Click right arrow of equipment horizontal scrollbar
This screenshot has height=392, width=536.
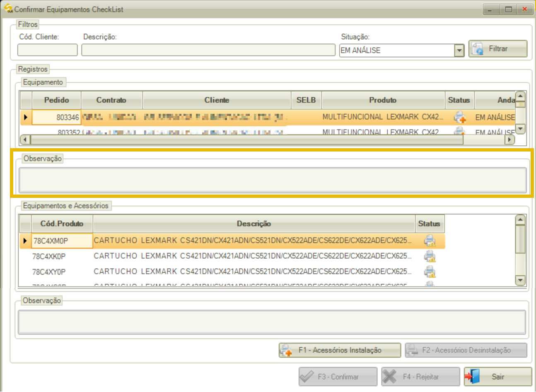tap(510, 140)
